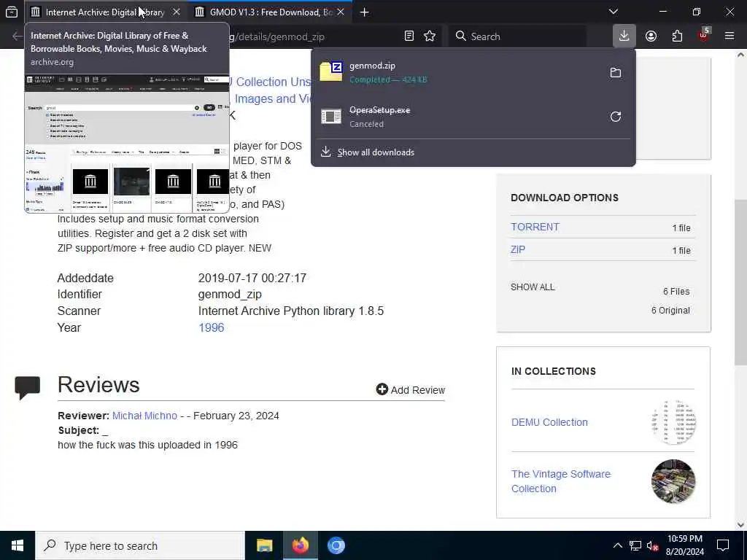747x560 pixels.
Task: Click the red extension badge icon showing 5
Action: (x=704, y=35)
